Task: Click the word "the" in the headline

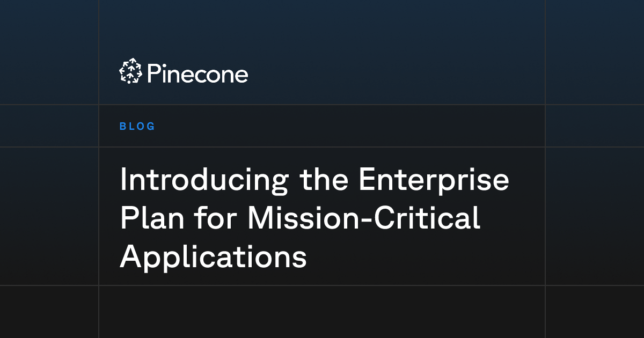Action: point(323,181)
